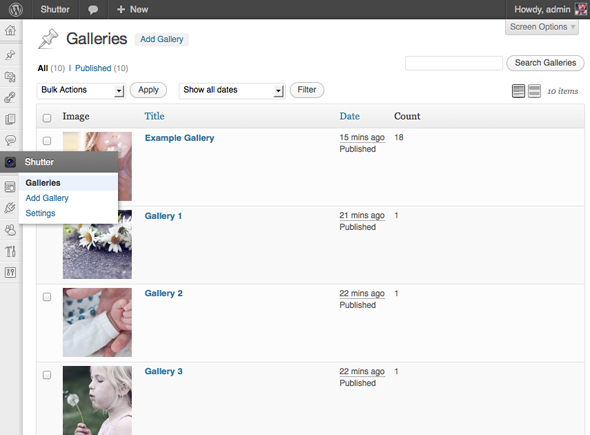The width and height of the screenshot is (590, 435).
Task: Open the Dashboard home icon
Action: click(x=11, y=30)
